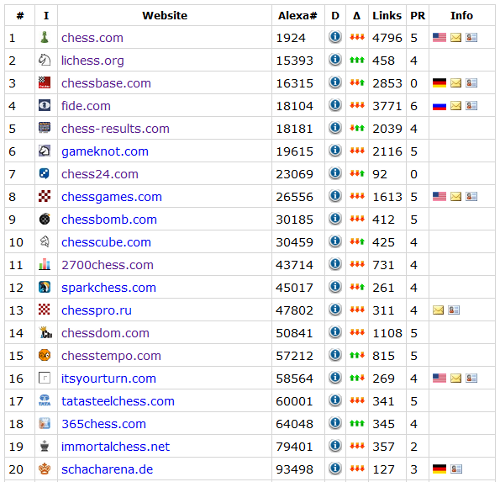This screenshot has height=482, width=500.
Task: Click the info icon for chess24.com
Action: [335, 173]
